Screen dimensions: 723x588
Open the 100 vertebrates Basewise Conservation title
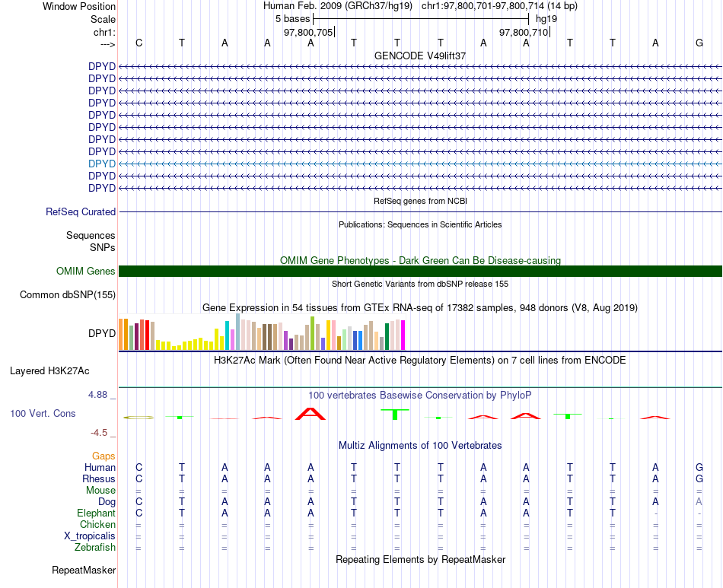[420, 396]
